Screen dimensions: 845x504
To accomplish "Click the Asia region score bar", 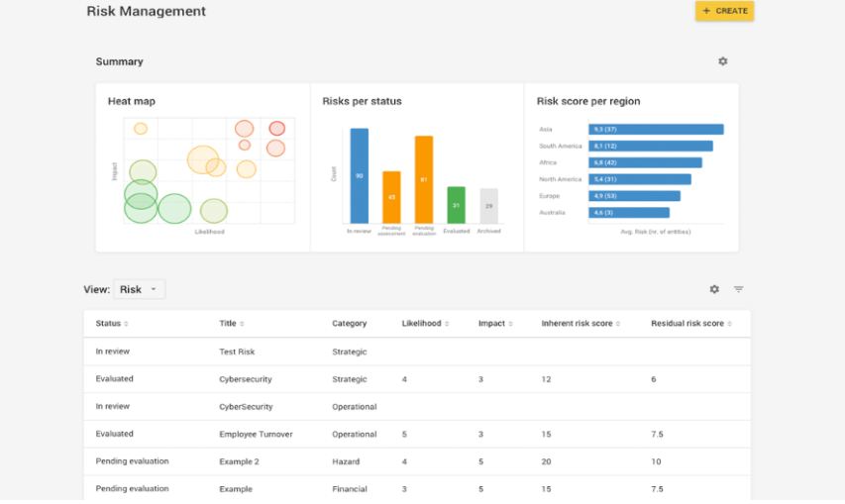I will click(x=656, y=130).
